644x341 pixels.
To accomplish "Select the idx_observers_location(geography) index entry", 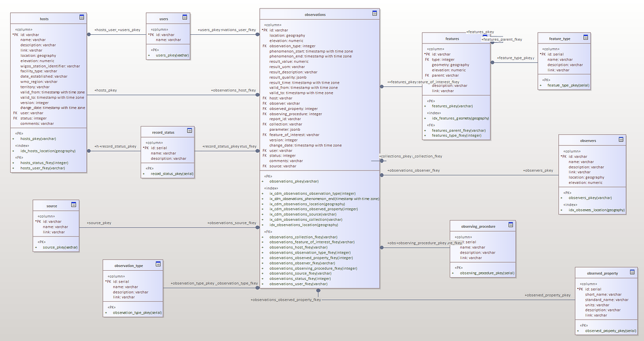I will tap(597, 210).
